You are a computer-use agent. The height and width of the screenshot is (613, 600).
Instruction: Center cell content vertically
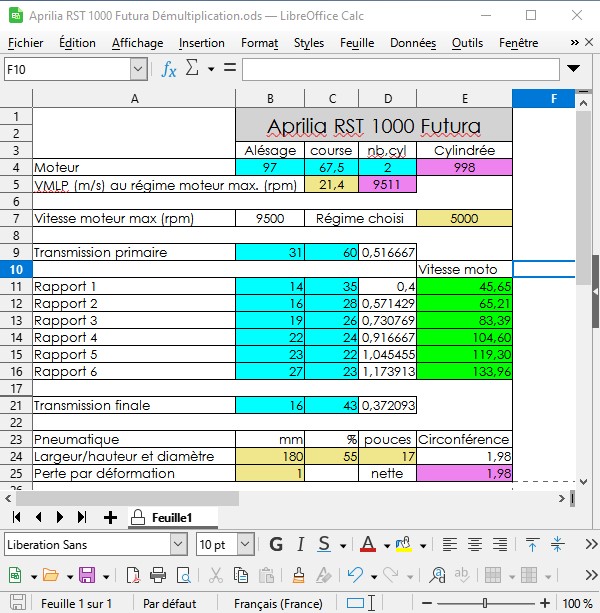(x=557, y=544)
